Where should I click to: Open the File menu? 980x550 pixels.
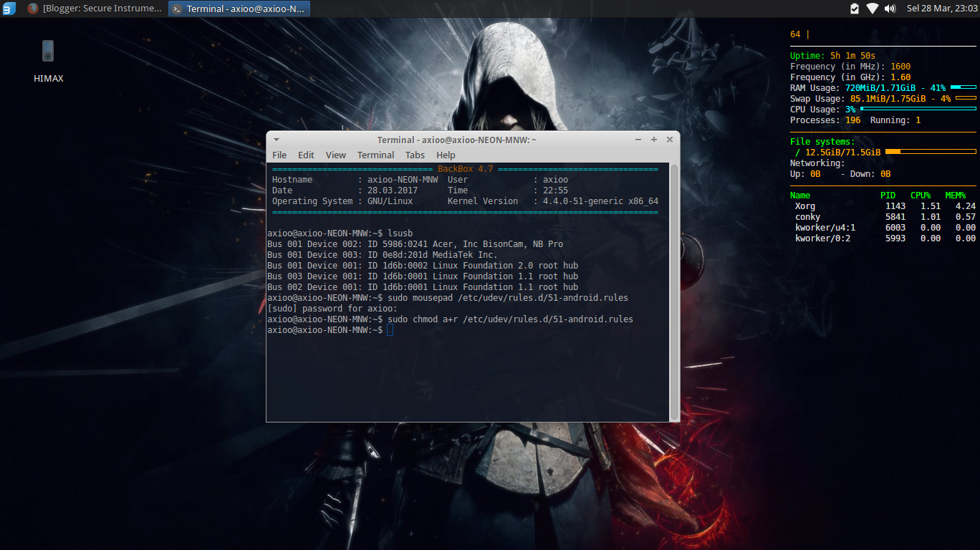coord(279,155)
